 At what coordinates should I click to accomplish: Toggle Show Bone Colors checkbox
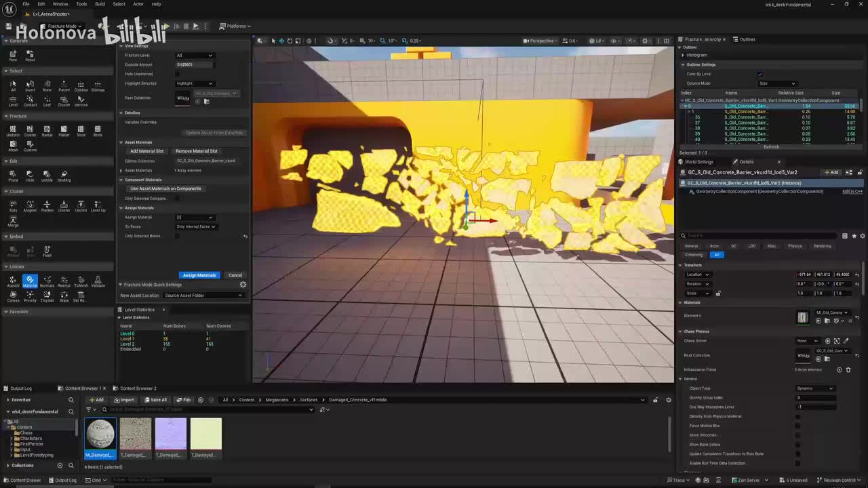797,445
